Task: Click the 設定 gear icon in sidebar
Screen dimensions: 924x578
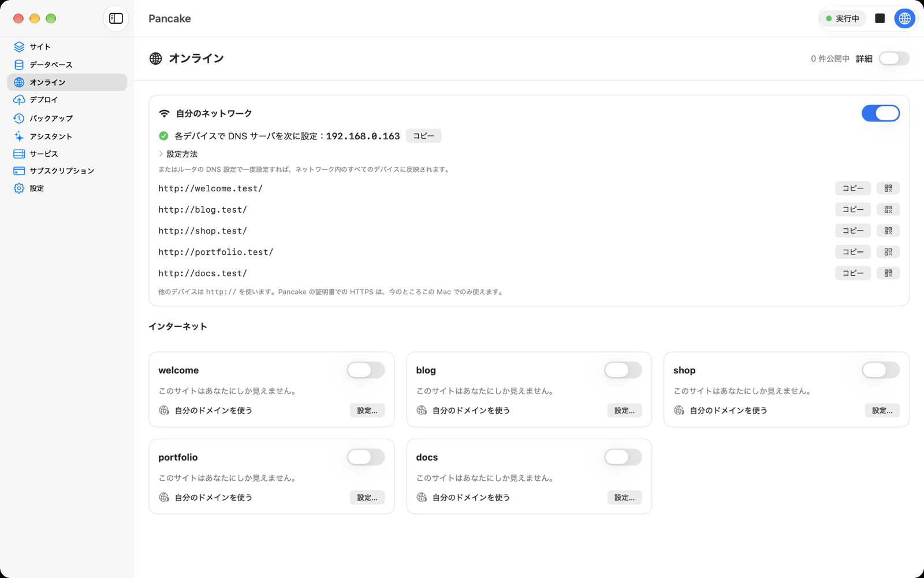Action: [19, 188]
